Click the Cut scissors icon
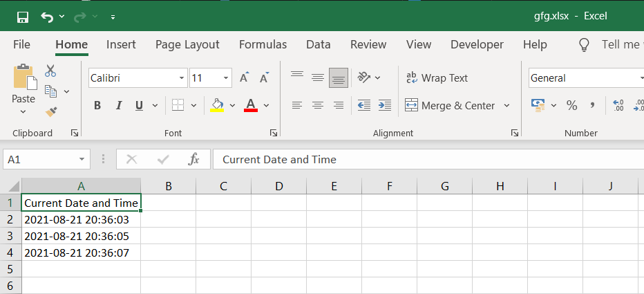 [50, 71]
